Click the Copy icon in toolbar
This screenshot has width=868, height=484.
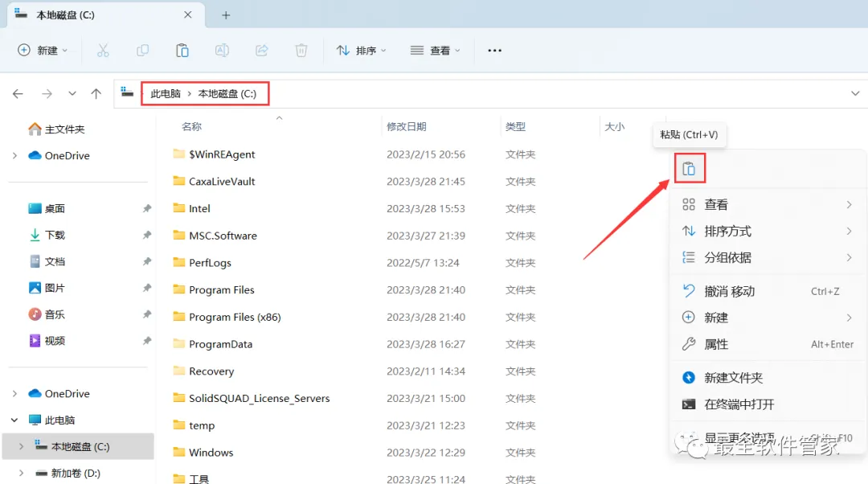142,51
